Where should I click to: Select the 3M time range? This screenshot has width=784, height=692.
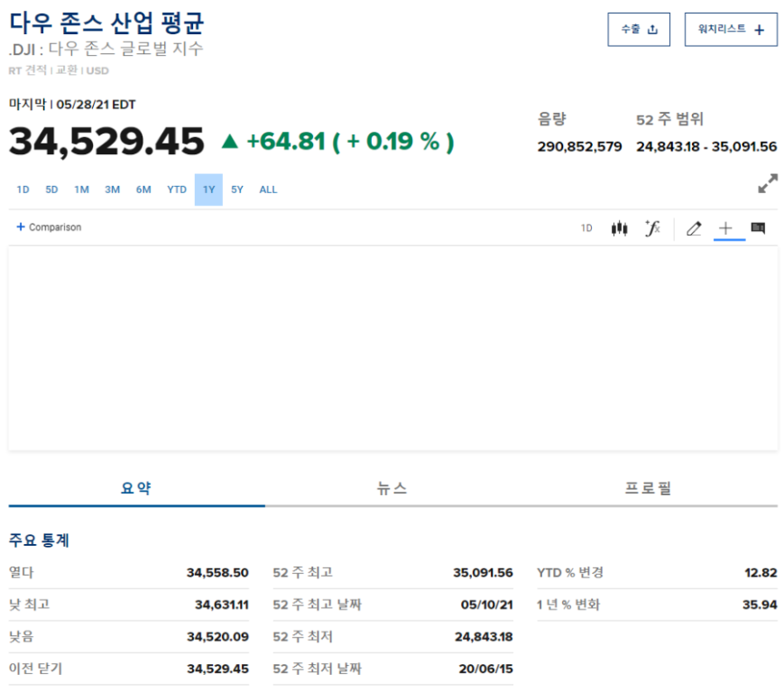coord(113,189)
